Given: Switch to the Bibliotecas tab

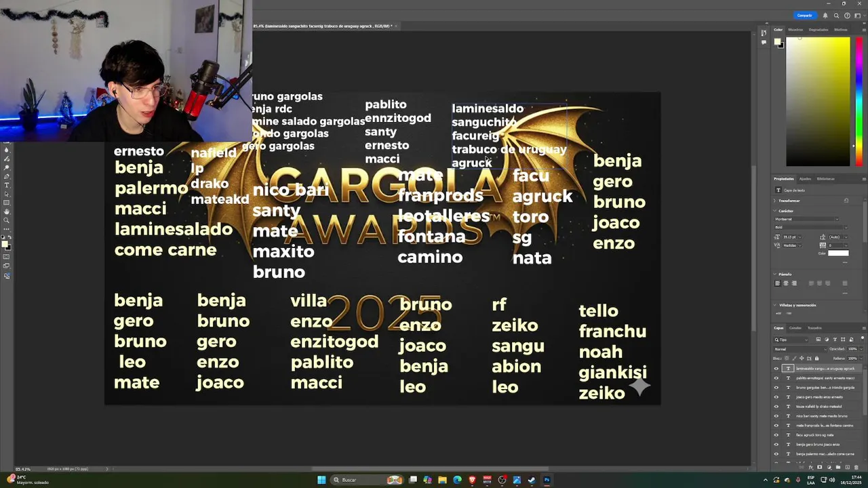Looking at the screenshot, I should 825,179.
